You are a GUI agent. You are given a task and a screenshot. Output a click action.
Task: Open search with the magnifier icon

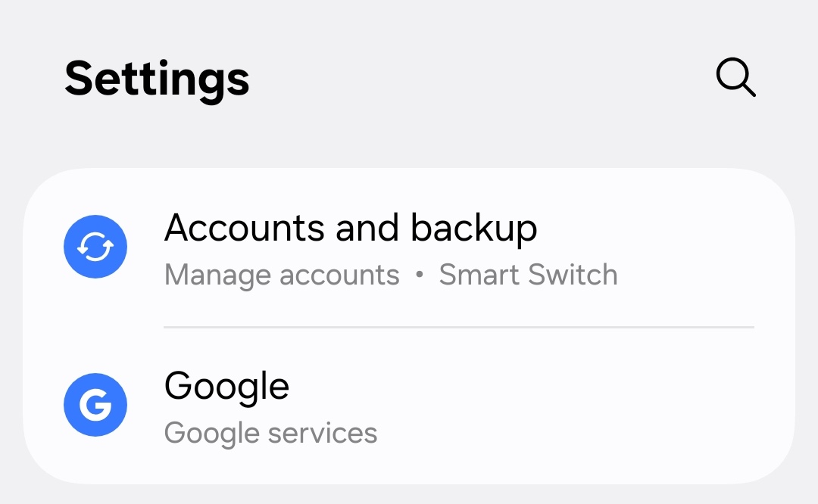pyautogui.click(x=735, y=77)
